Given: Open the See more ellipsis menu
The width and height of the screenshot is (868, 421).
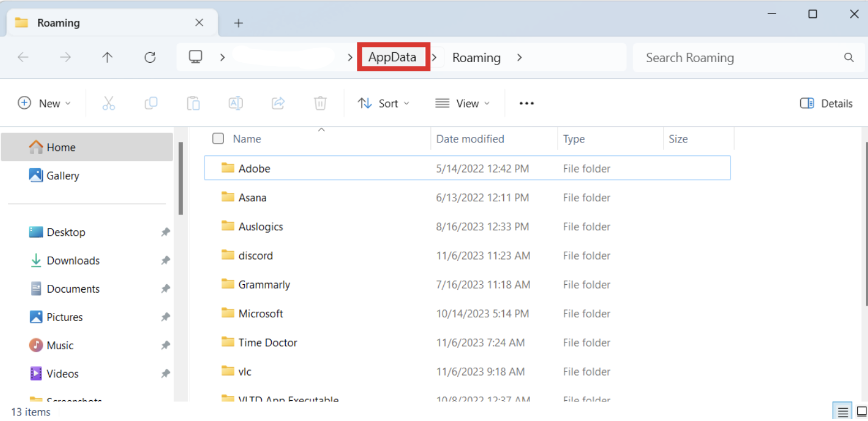Looking at the screenshot, I should pos(526,103).
